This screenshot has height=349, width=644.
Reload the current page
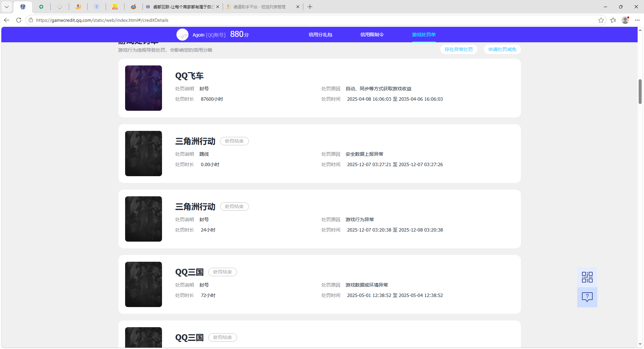pyautogui.click(x=19, y=20)
